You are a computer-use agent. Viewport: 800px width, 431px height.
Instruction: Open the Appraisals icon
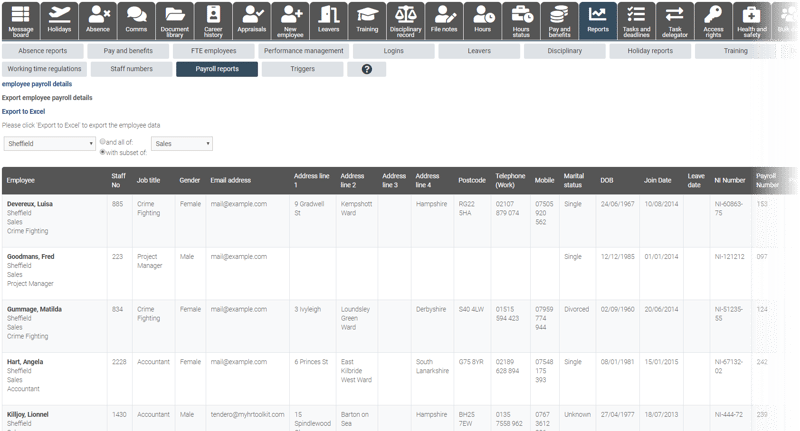click(x=252, y=21)
